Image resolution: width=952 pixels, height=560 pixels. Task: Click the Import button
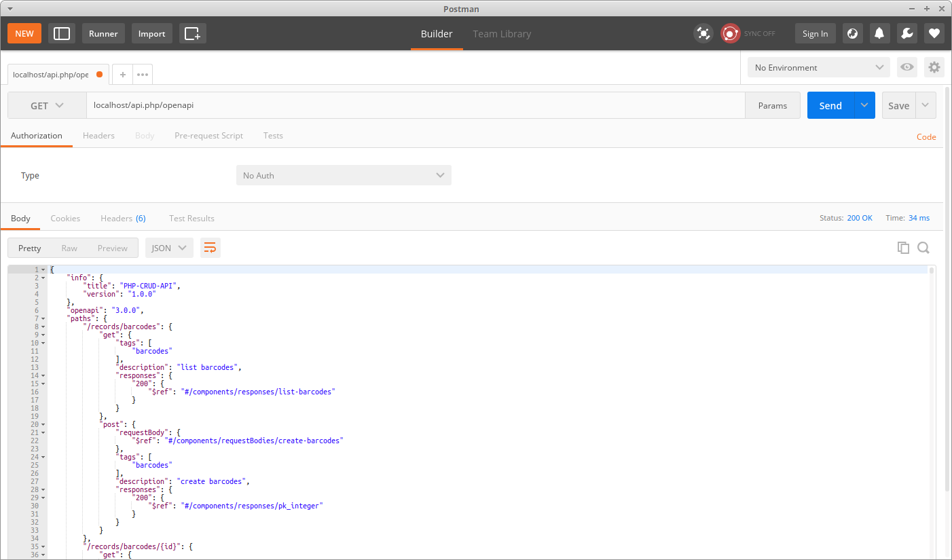tap(152, 33)
